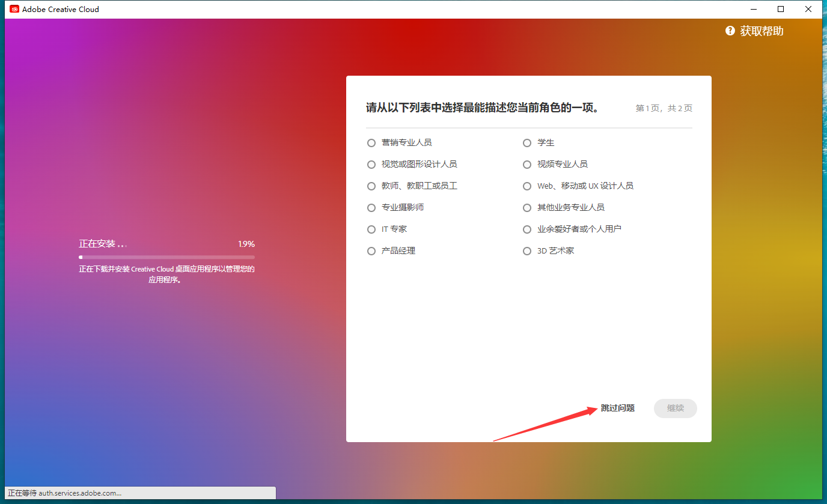Open help via the question mark icon
The image size is (827, 504).
[730, 31]
